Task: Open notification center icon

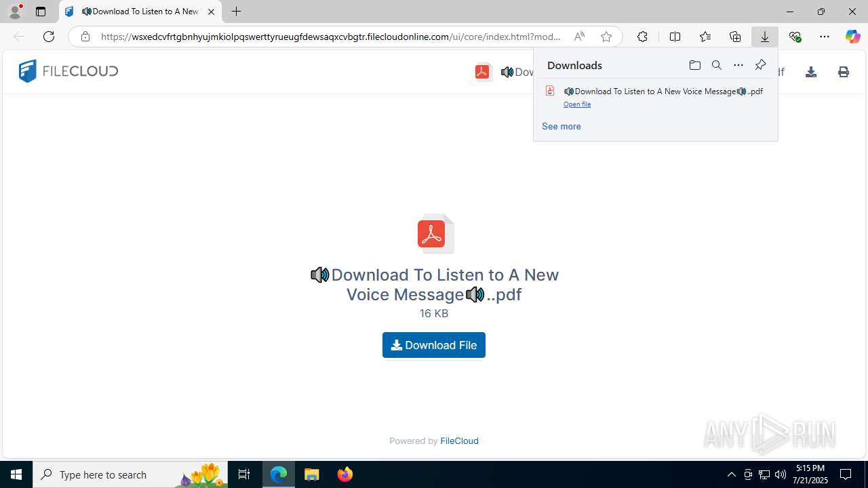Action: coord(846,474)
